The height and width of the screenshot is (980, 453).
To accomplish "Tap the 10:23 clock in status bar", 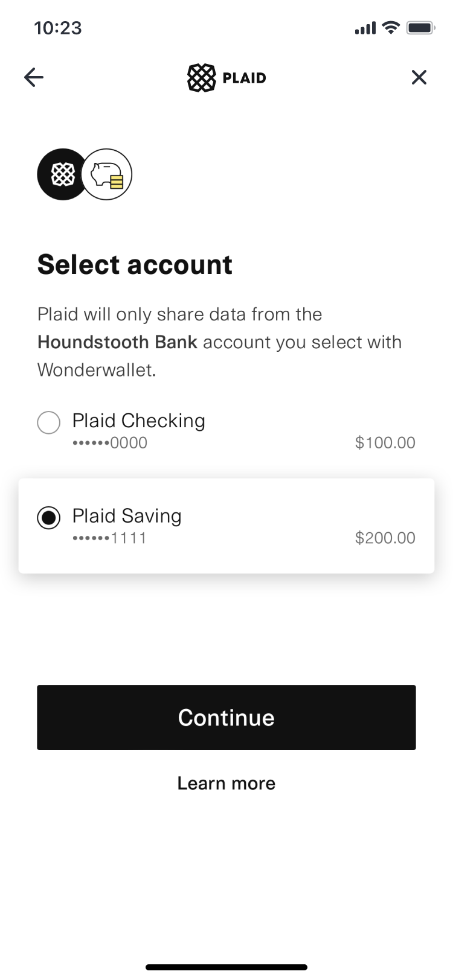I will point(58,28).
